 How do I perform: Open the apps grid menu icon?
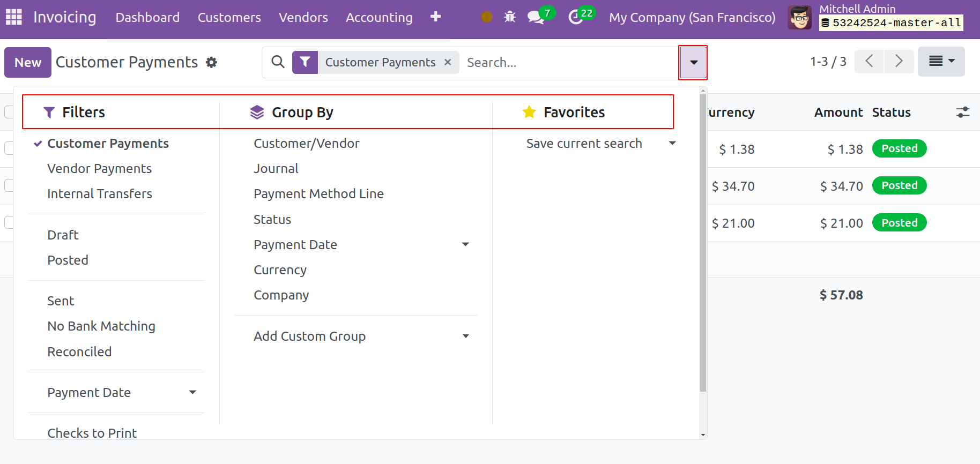[x=14, y=17]
